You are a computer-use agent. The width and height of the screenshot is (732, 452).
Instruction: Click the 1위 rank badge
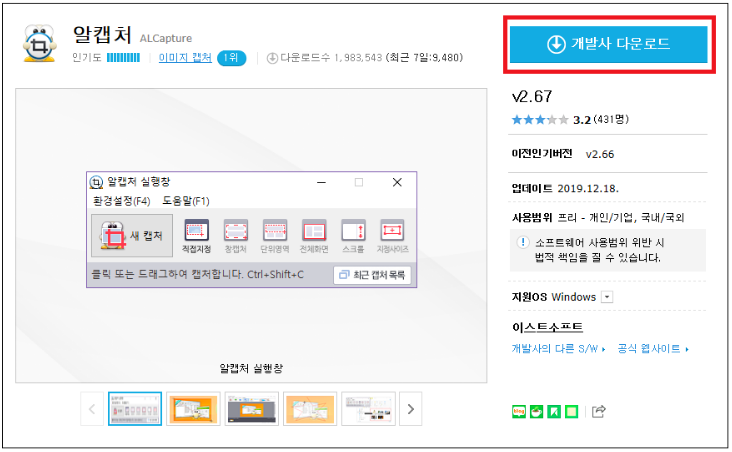click(x=231, y=57)
